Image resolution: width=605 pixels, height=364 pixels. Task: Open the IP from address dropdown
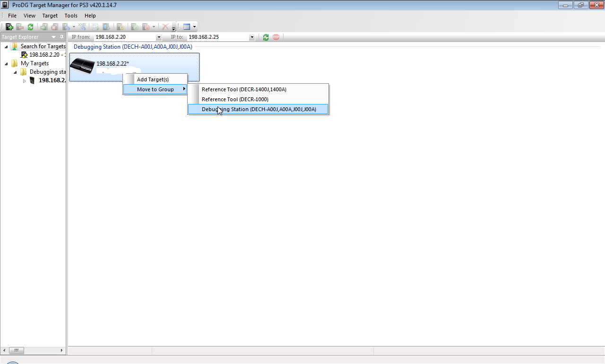pyautogui.click(x=158, y=37)
